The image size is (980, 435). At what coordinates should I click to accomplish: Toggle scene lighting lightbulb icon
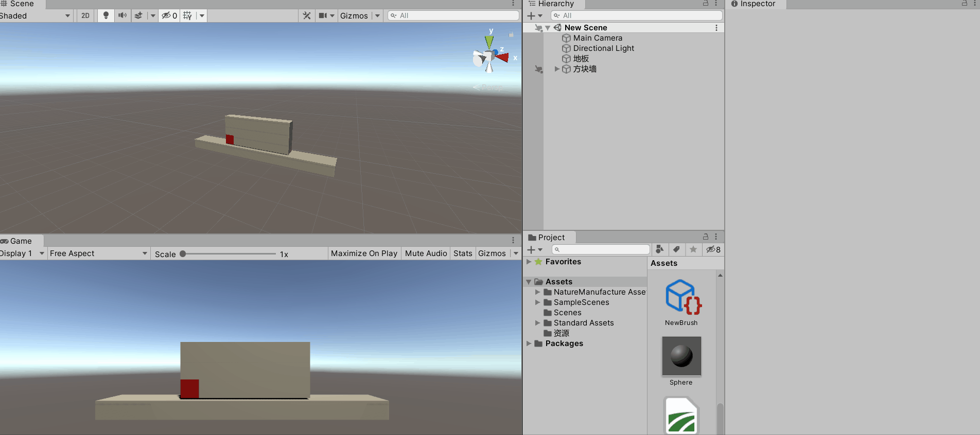(106, 15)
